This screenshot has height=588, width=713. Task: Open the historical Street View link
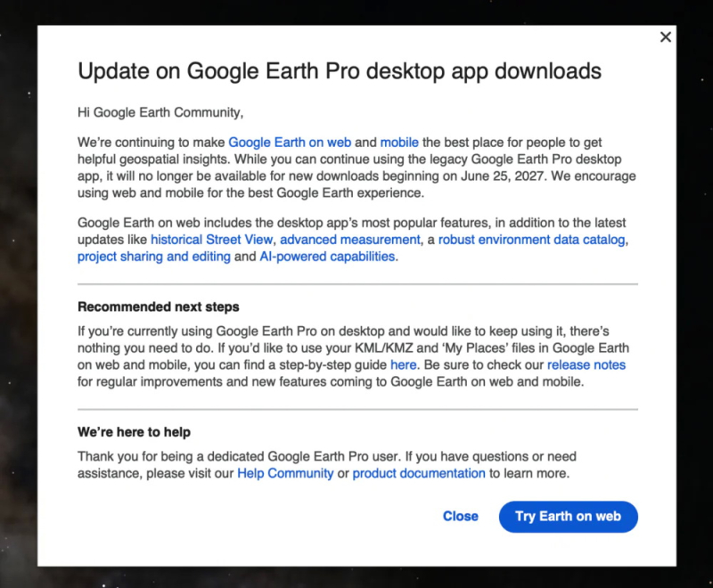point(212,240)
